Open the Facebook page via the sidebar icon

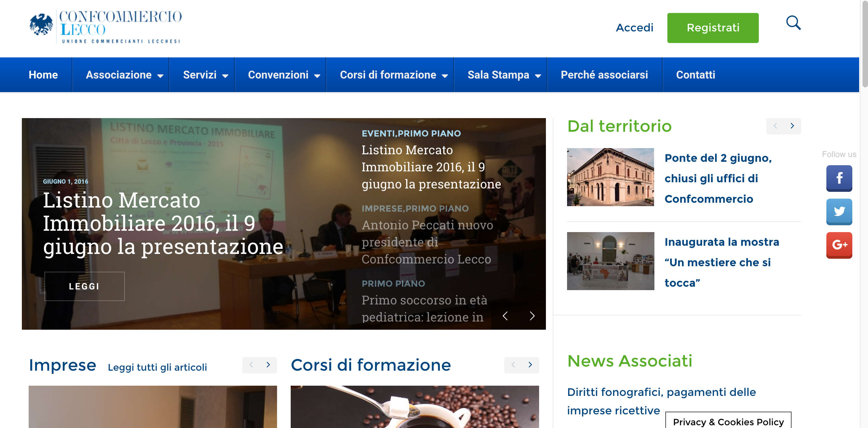point(839,178)
